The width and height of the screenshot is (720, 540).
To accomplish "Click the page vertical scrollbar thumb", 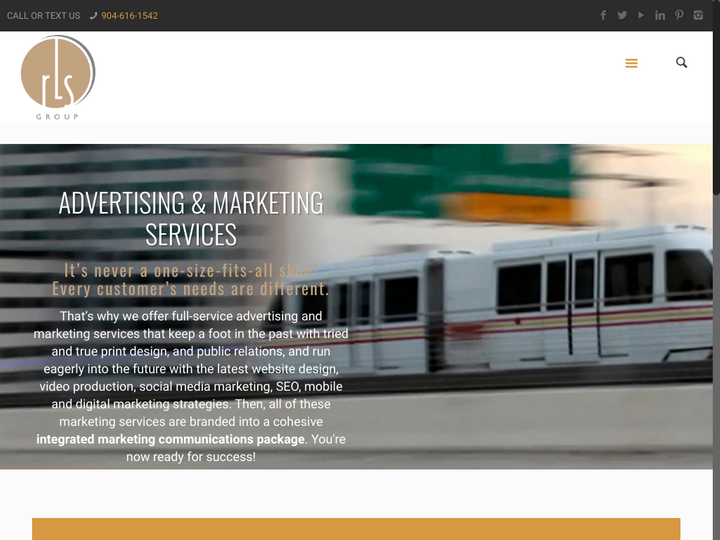I will tap(716, 96).
